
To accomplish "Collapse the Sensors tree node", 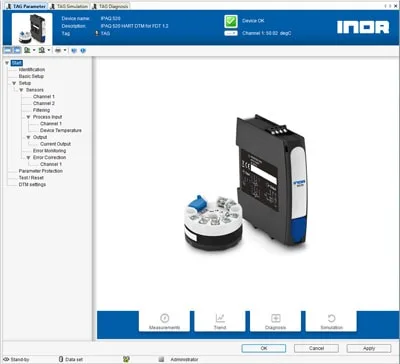I will point(21,90).
